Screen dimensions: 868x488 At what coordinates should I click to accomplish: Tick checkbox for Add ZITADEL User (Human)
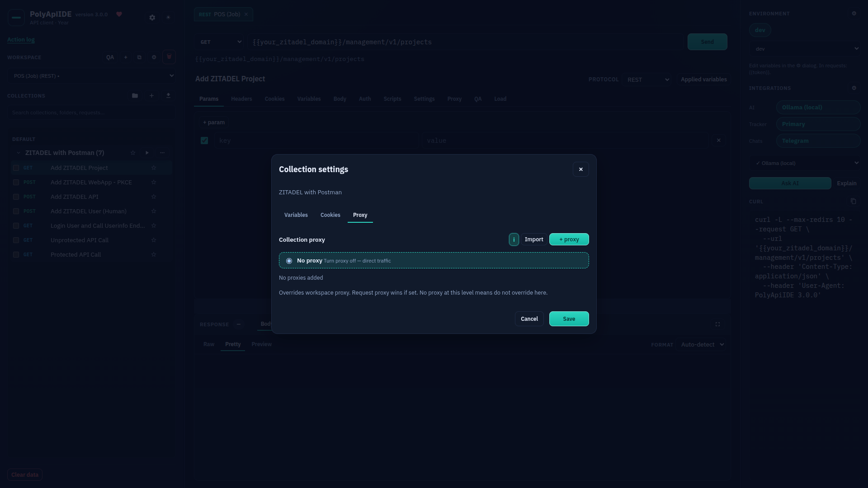tap(16, 211)
